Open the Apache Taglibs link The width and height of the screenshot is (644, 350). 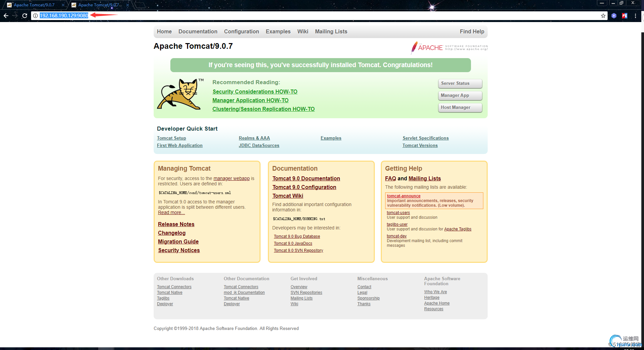click(x=458, y=229)
